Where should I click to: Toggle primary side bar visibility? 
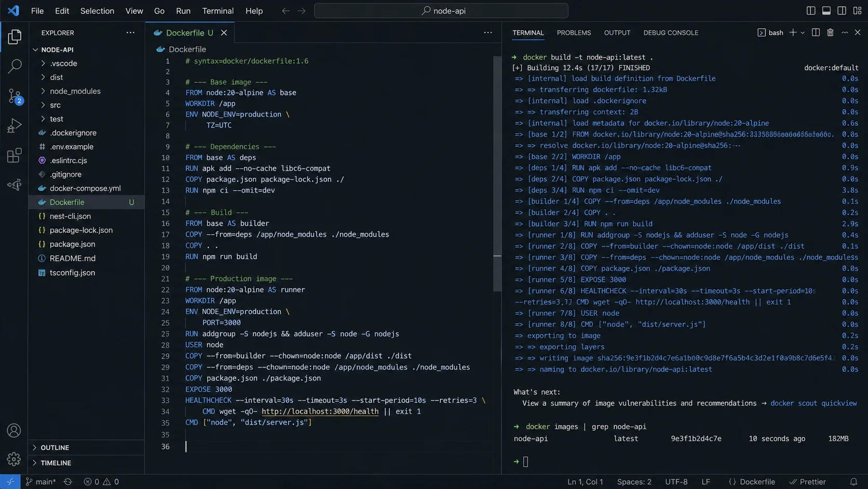(x=811, y=10)
